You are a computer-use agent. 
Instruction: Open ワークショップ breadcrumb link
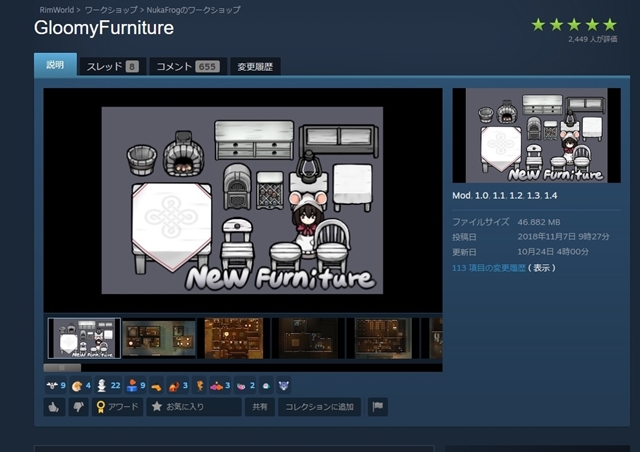[x=111, y=10]
